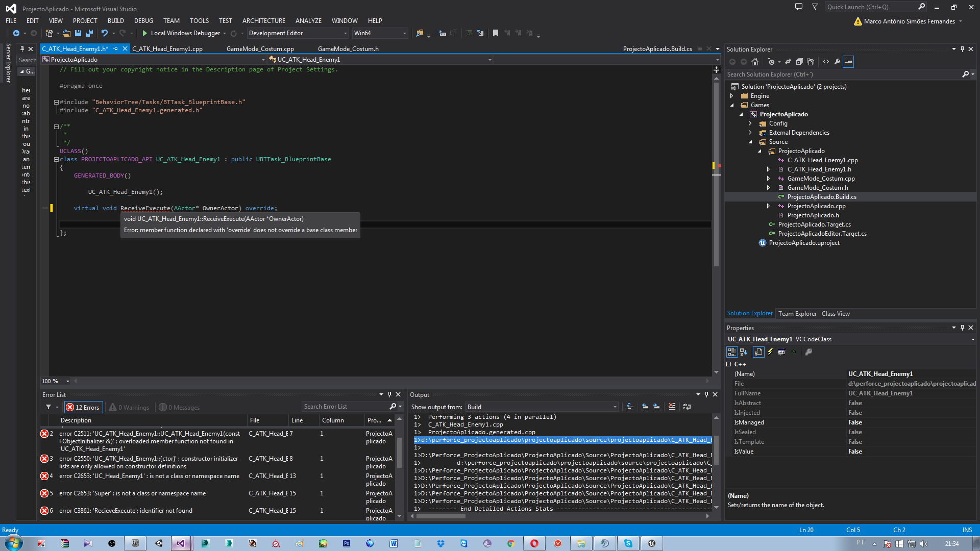The height and width of the screenshot is (551, 980).
Task: Click the Categorized view icon in Properties
Action: tap(731, 352)
